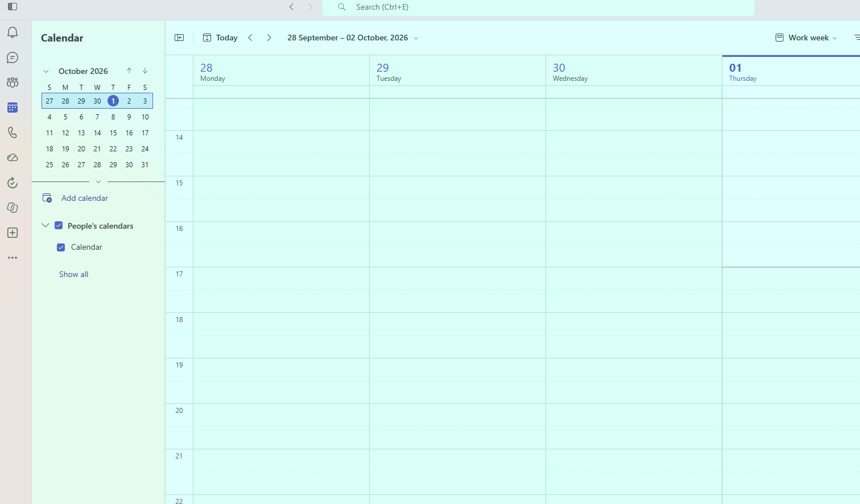860x504 pixels.
Task: Show previous month in mini calendar
Action: (x=129, y=71)
